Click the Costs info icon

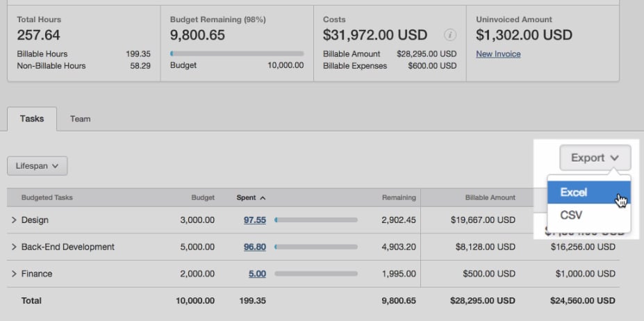(450, 35)
